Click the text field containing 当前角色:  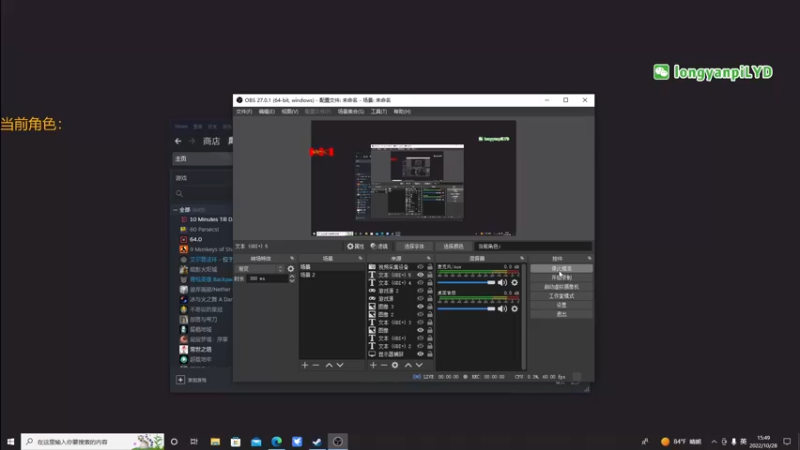coord(533,246)
